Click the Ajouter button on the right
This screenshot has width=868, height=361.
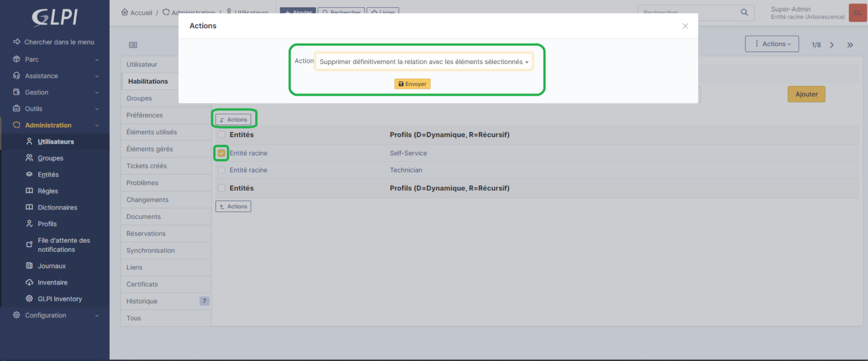coord(806,94)
